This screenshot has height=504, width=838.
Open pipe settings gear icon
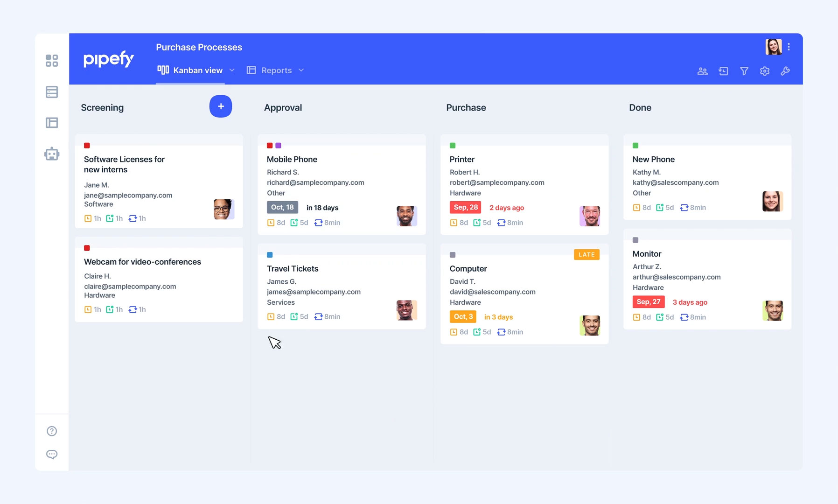pos(764,71)
